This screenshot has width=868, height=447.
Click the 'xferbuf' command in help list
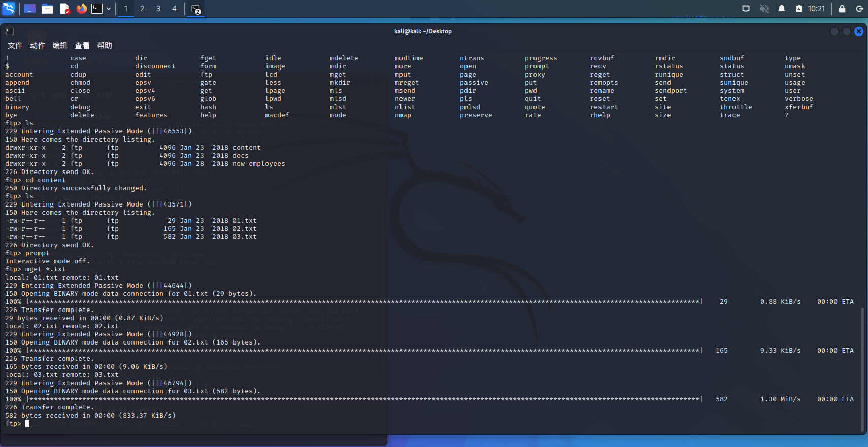coord(799,107)
